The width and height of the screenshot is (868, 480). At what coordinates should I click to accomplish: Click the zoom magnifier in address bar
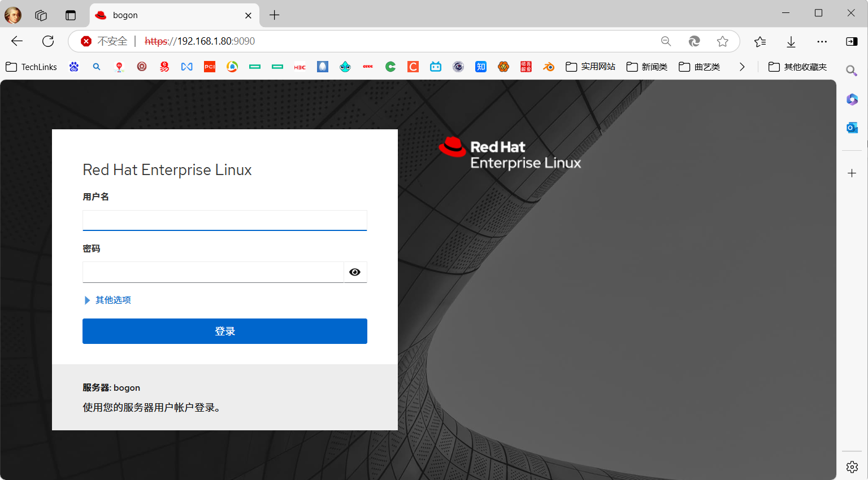666,41
